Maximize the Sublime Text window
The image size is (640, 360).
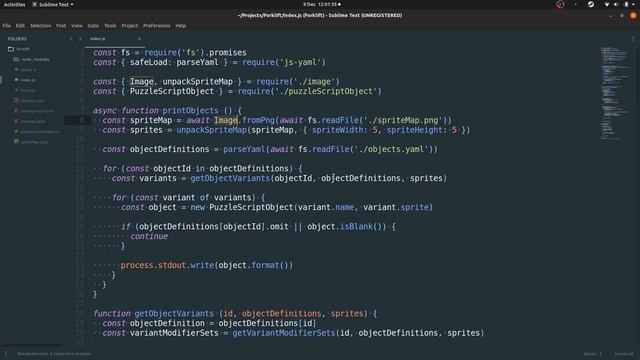pyautogui.click(x=622, y=16)
